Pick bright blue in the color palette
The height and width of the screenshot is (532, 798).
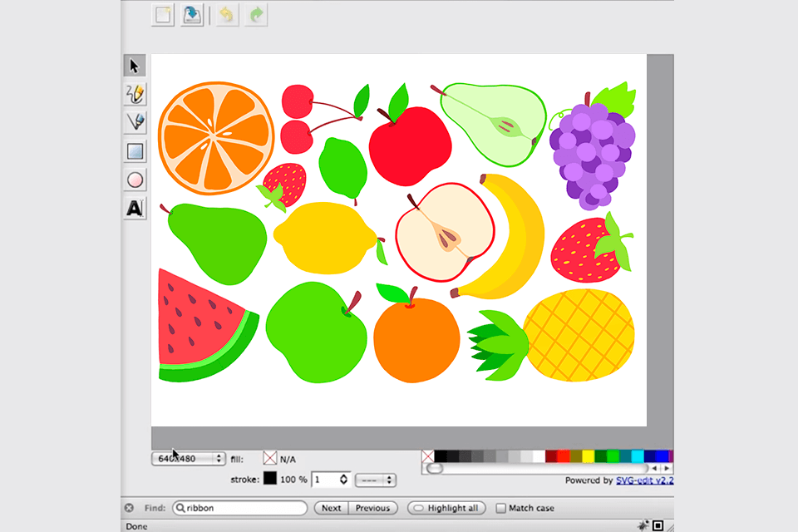(x=663, y=456)
